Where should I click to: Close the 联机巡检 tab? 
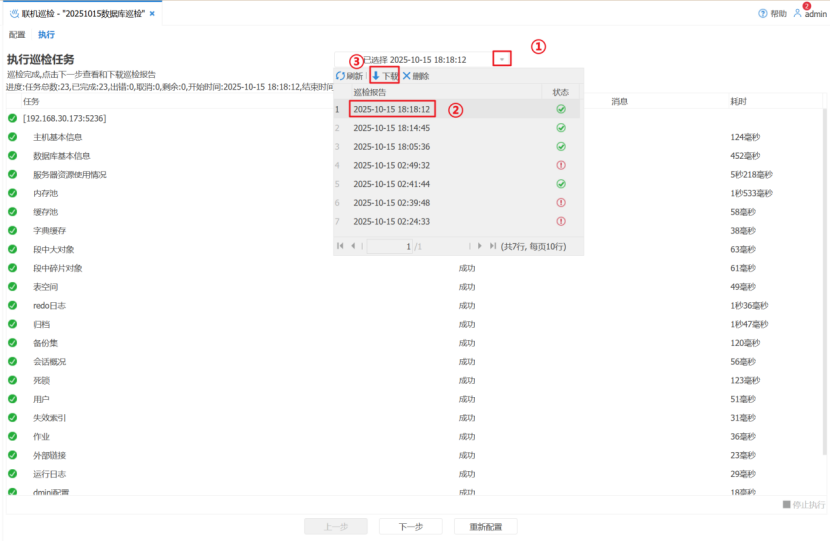tap(152, 14)
